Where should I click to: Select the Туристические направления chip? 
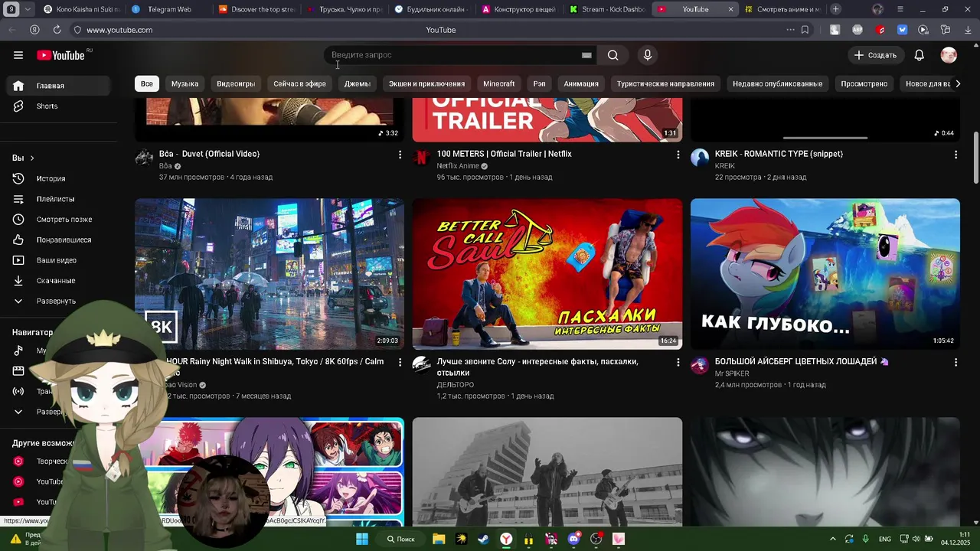(x=665, y=83)
